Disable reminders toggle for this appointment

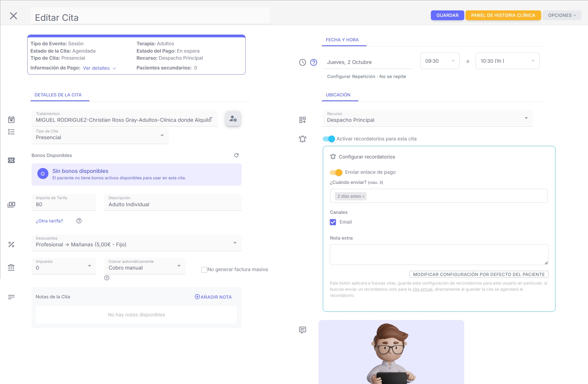[329, 139]
